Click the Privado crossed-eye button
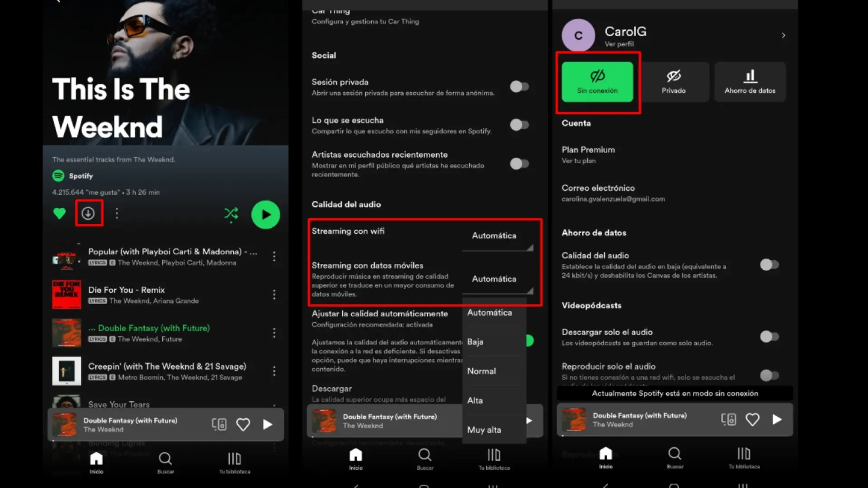This screenshot has width=868, height=488. click(674, 82)
